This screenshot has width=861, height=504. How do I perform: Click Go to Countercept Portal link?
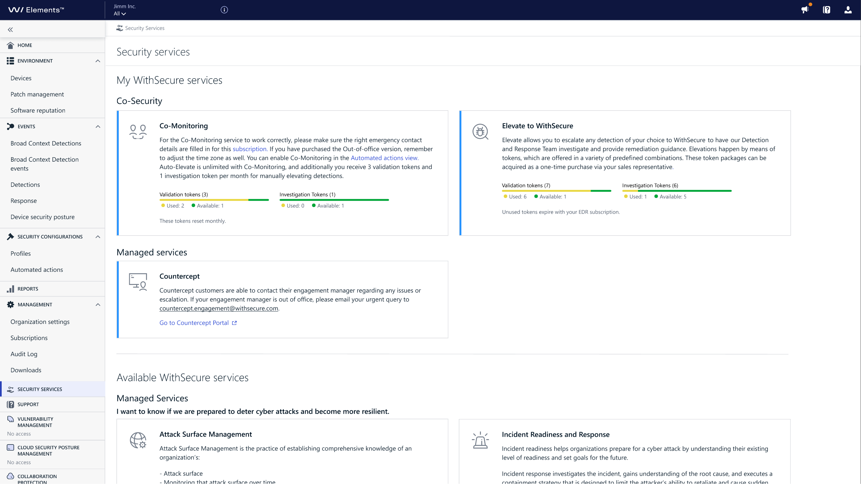pos(198,323)
